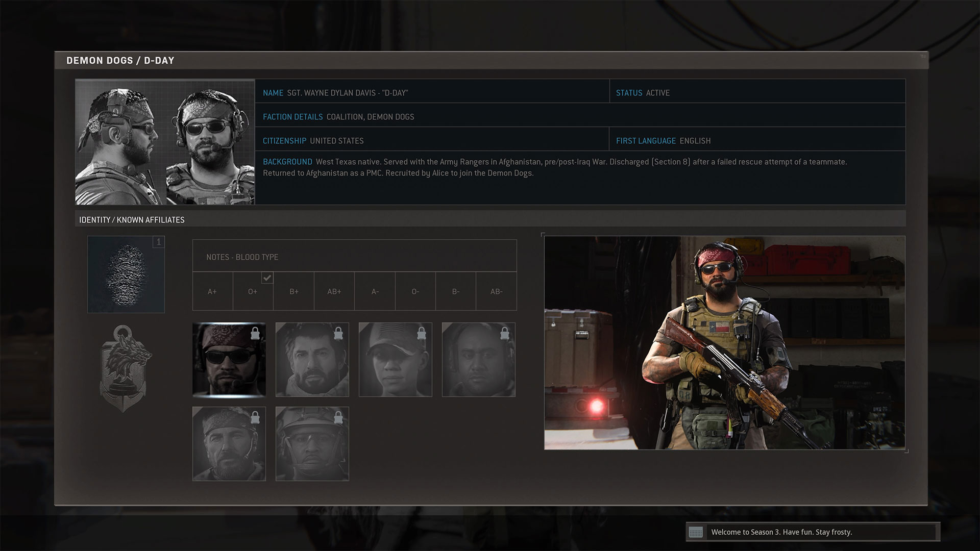
Task: Click the number 1 badge on fingerprint
Action: click(x=159, y=242)
